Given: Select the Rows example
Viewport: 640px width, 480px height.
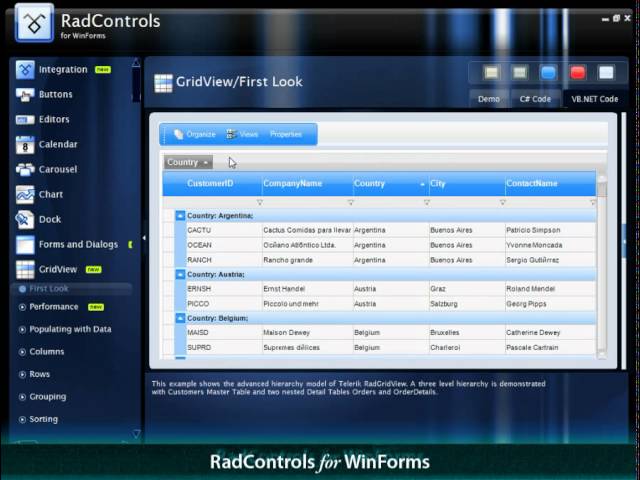Looking at the screenshot, I should click(39, 374).
